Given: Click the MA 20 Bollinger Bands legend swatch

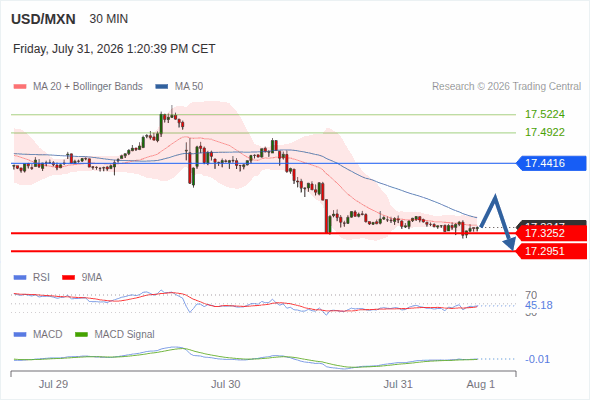Looking at the screenshot, I should (20, 87).
